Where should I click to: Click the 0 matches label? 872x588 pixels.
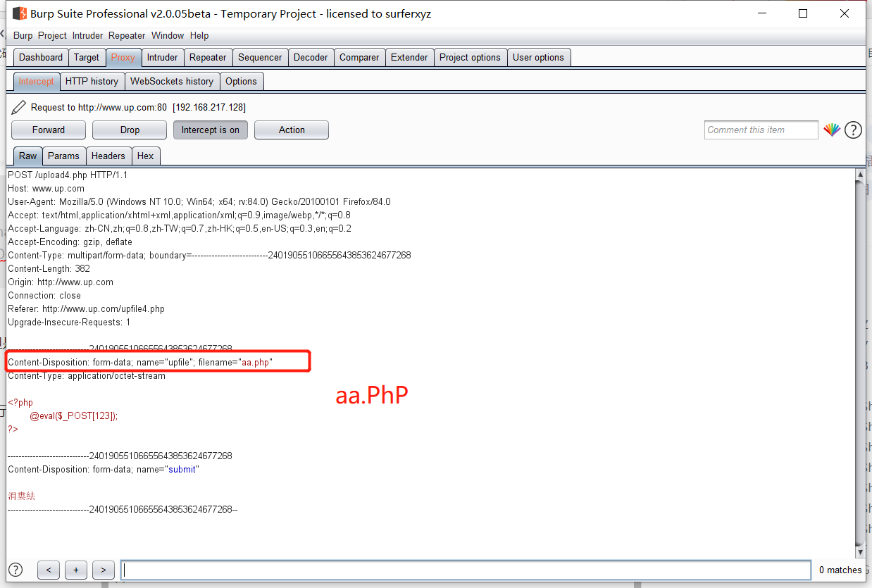pos(840,570)
